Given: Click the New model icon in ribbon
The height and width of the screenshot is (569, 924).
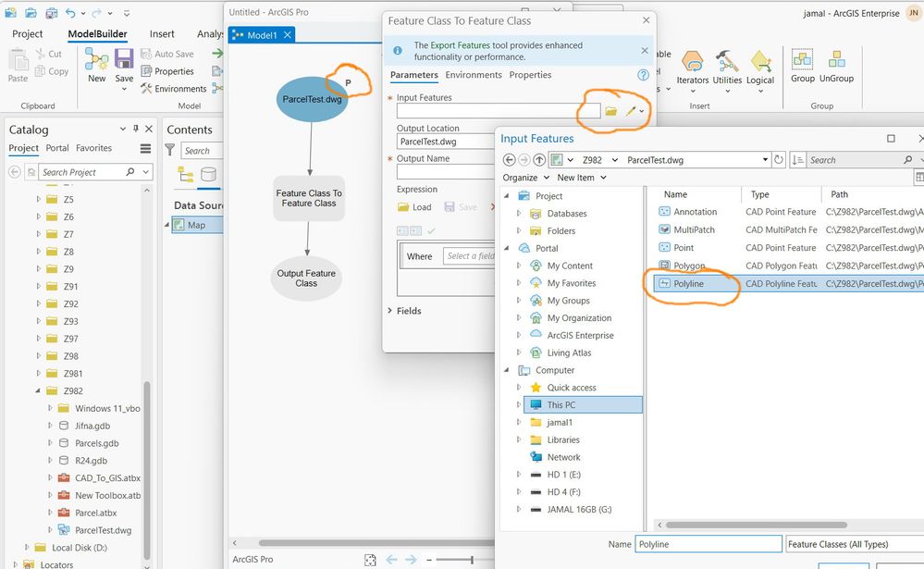Looking at the screenshot, I should coord(96,59).
